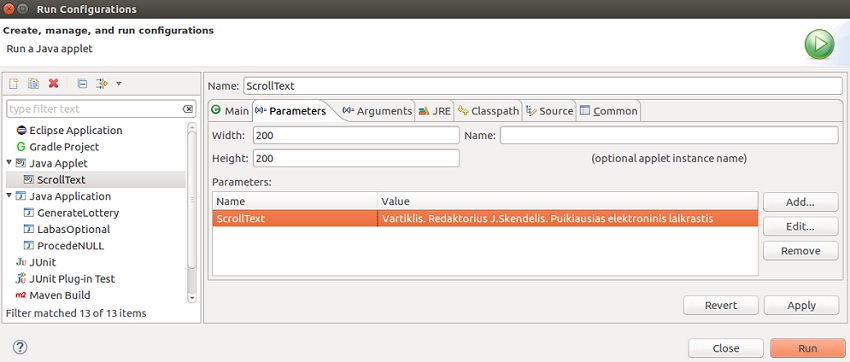Switch to the Main tab
This screenshot has width=850, height=362.
pyautogui.click(x=230, y=111)
